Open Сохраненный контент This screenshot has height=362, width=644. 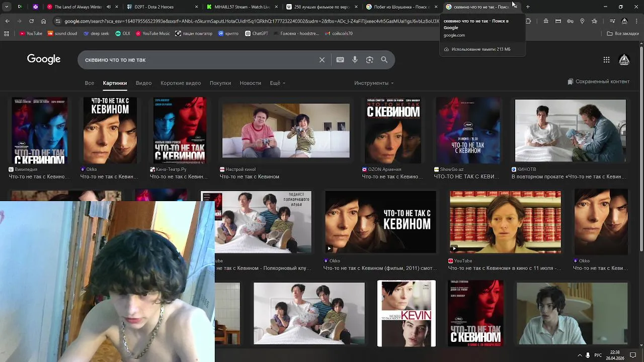598,81
